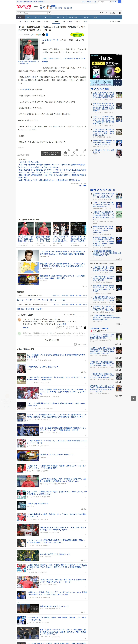The width and height of the screenshot is (138, 644).
Task: Open the ライブ tab in dark navigation bar
Action: (37, 17)
